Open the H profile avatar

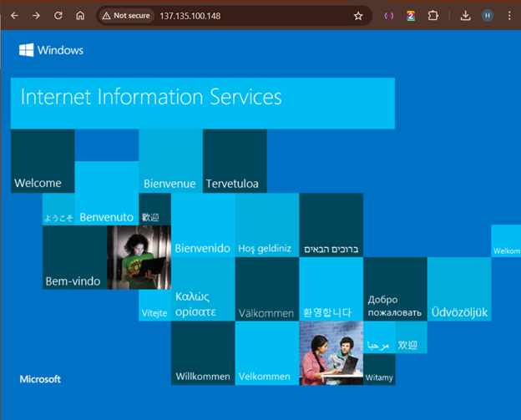[x=487, y=16]
